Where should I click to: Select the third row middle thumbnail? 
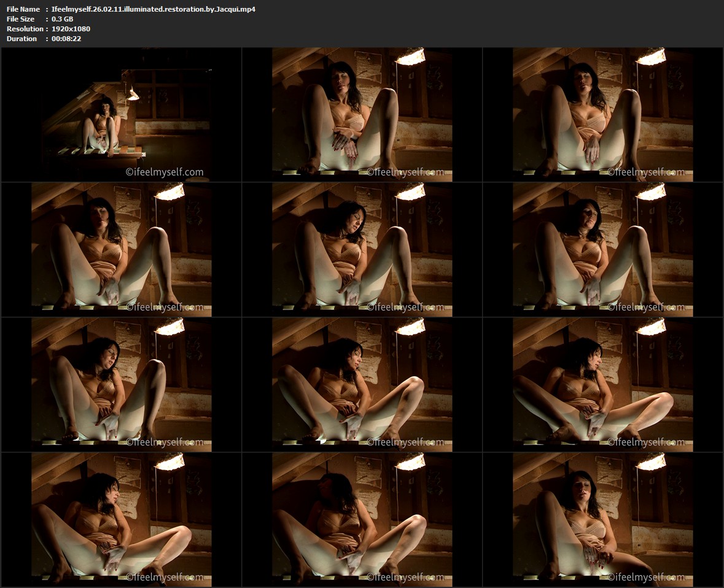click(x=362, y=385)
